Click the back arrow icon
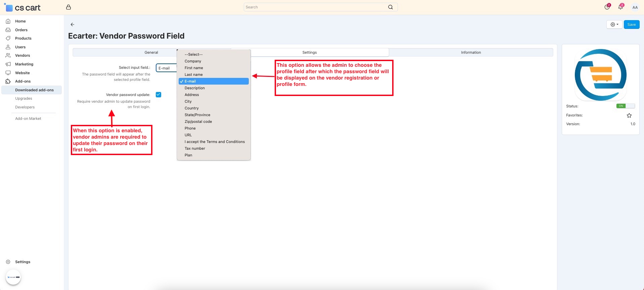Screen dimensions: 644x290 coord(72,25)
